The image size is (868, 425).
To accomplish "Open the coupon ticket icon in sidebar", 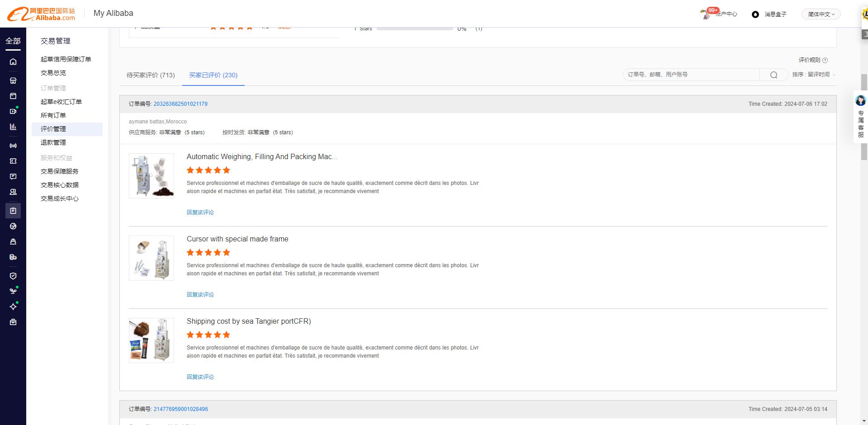I will [x=13, y=161].
